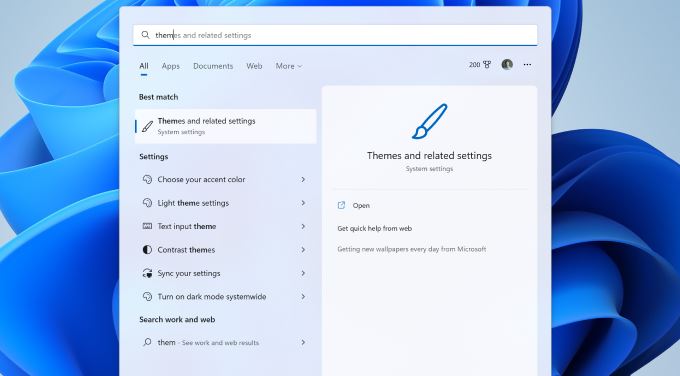Expand Contrast themes chevron
The image size is (680, 376).
click(x=303, y=249)
